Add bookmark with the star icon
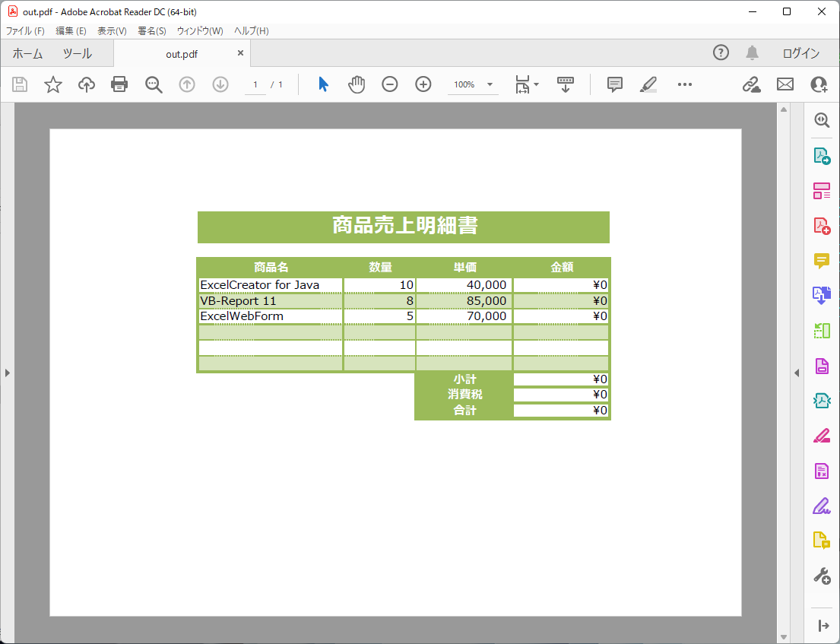Viewport: 840px width, 644px height. coord(53,84)
